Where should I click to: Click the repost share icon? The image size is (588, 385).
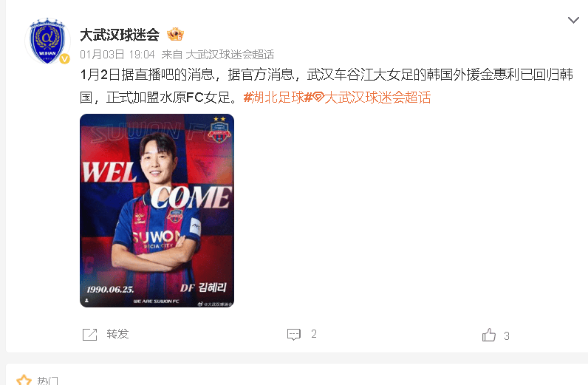(x=89, y=334)
